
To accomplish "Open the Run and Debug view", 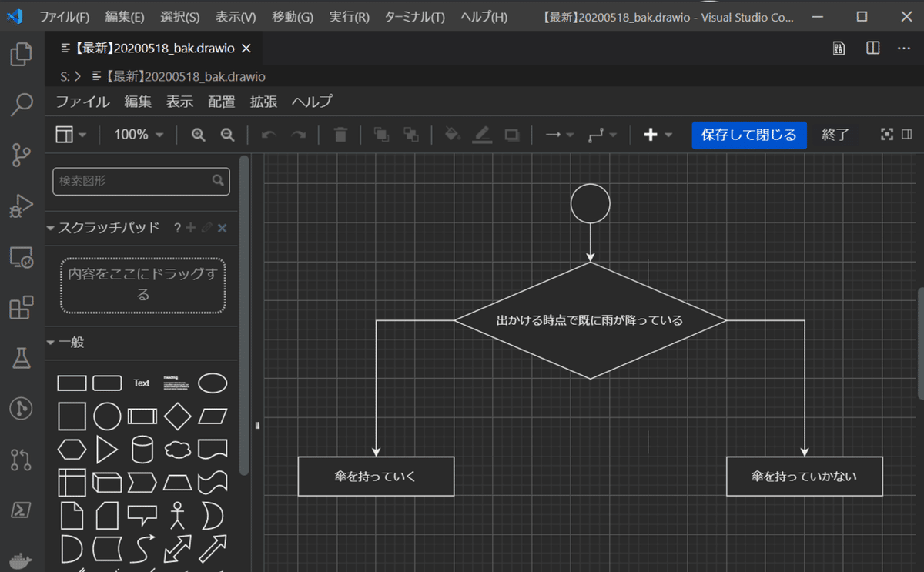I will click(22, 206).
